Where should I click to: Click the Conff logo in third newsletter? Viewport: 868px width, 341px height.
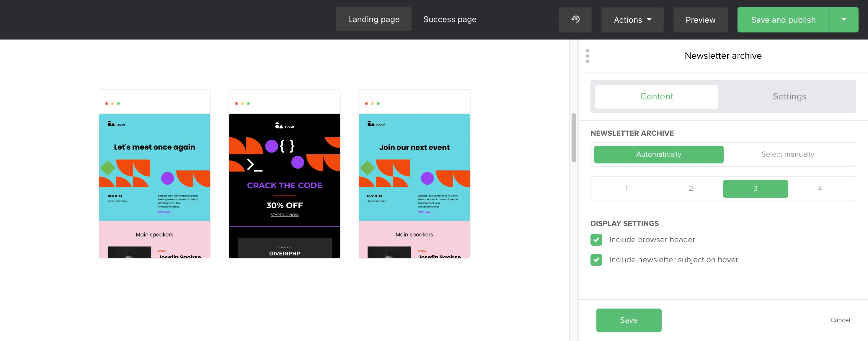pos(376,124)
